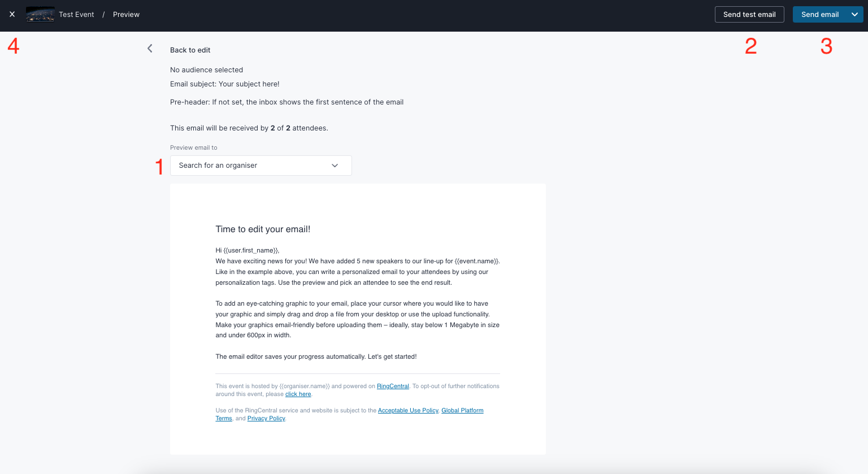Open the Test Event breadcrumb

(x=76, y=15)
